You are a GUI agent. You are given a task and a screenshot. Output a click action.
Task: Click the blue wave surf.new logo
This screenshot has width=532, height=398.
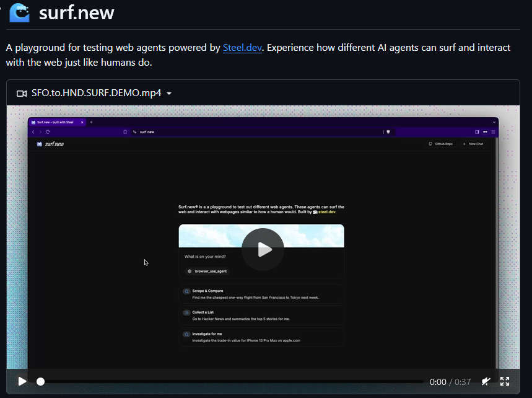[x=19, y=12]
